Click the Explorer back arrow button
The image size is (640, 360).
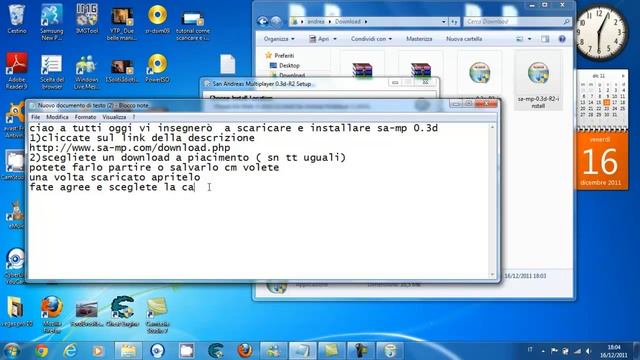[263, 22]
